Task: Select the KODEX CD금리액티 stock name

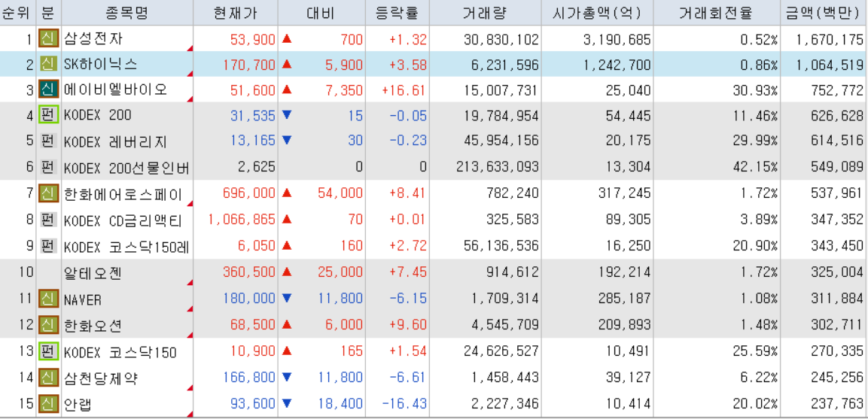Action: tap(123, 220)
